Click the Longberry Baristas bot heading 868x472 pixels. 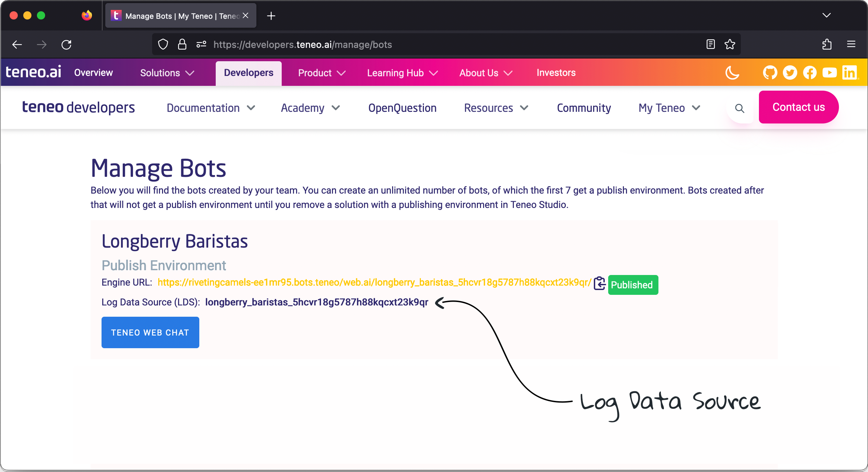(x=174, y=241)
